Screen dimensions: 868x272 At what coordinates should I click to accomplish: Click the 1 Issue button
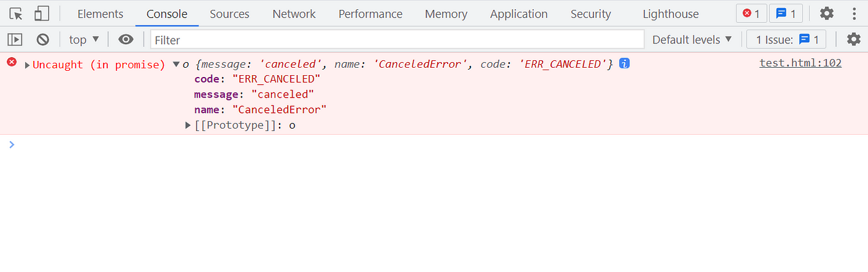[x=787, y=40]
